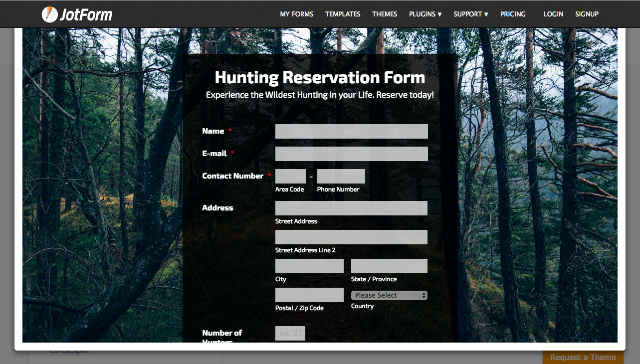Click the LOGIN link
The width and height of the screenshot is (640, 364).
point(553,14)
